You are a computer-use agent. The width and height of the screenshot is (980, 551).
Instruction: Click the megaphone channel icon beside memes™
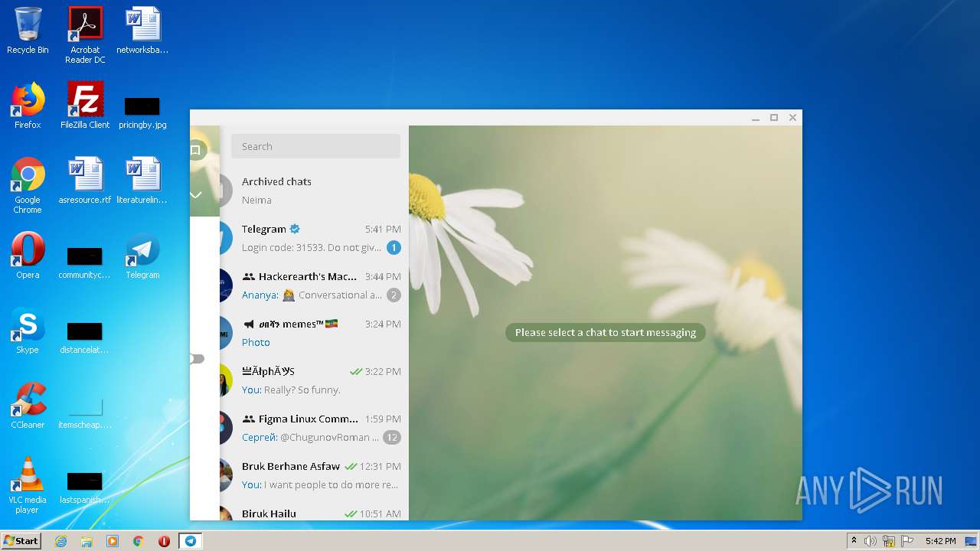point(248,324)
